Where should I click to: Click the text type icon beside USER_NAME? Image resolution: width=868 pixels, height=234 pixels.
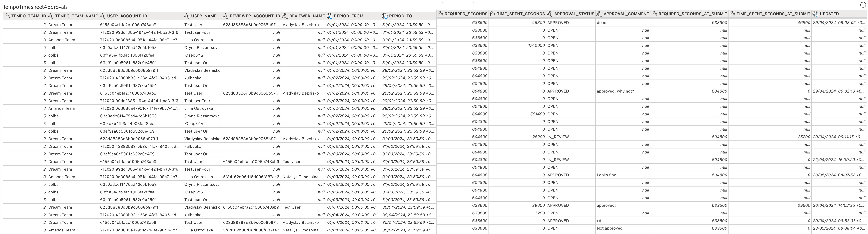pos(186,16)
